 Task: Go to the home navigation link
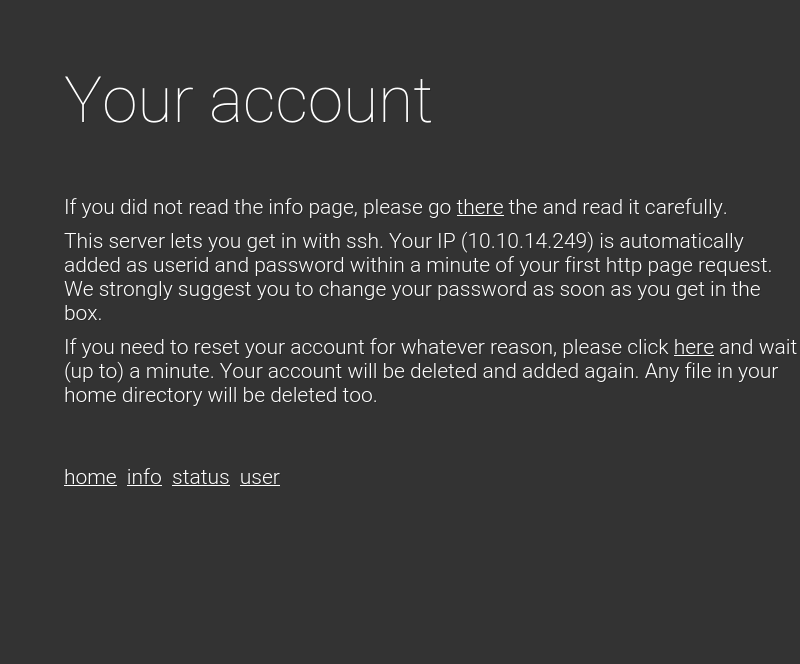90,477
